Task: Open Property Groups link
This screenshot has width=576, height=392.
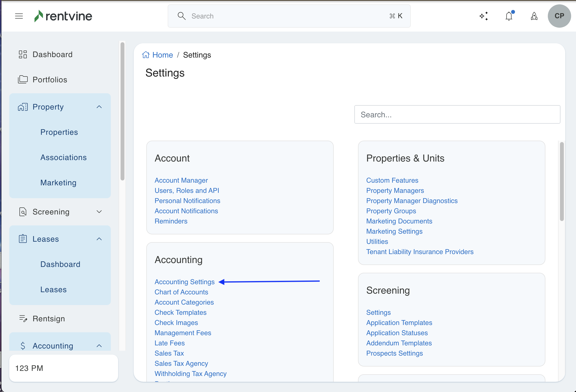Action: coord(391,211)
